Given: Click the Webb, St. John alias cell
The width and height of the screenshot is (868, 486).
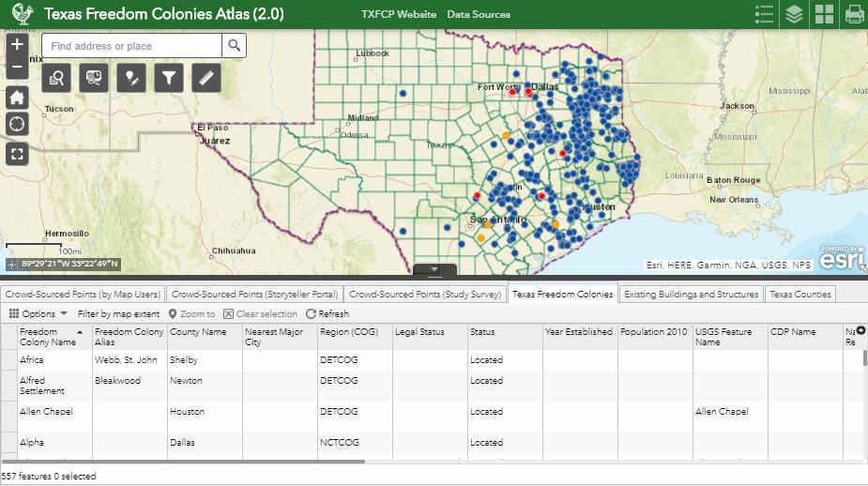Looking at the screenshot, I should (129, 359).
